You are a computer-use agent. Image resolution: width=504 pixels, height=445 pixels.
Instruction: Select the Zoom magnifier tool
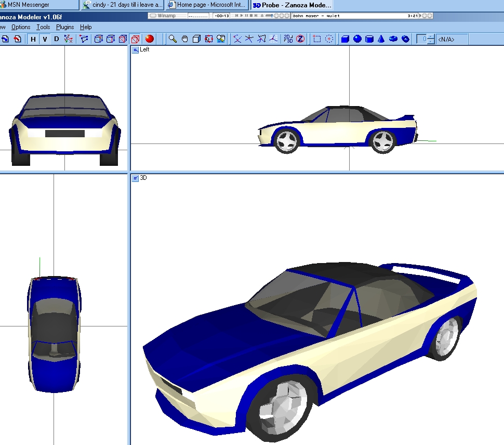(173, 39)
